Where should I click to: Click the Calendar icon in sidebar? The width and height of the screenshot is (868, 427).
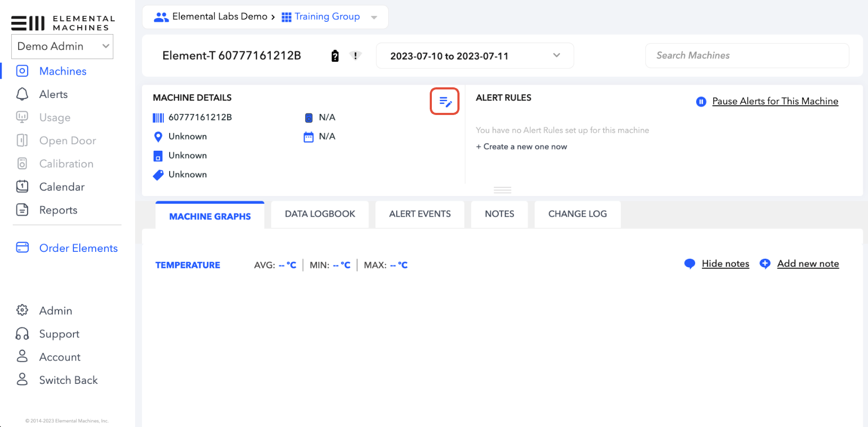click(x=22, y=186)
